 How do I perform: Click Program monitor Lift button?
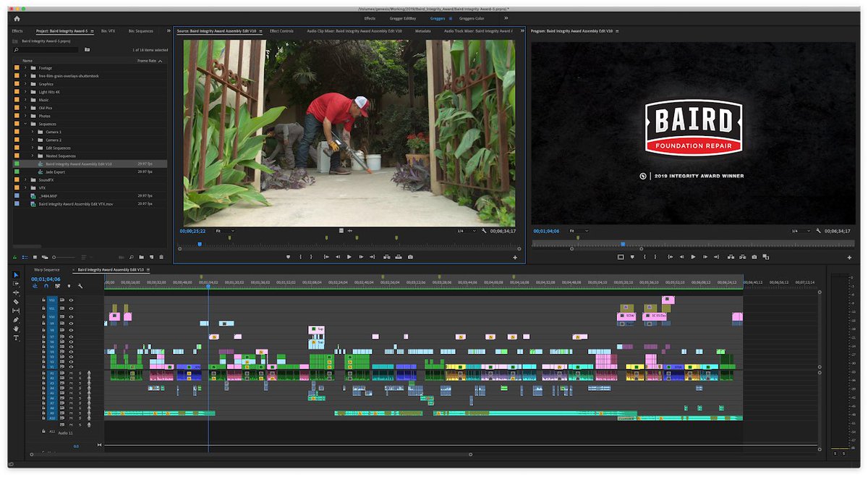click(730, 257)
